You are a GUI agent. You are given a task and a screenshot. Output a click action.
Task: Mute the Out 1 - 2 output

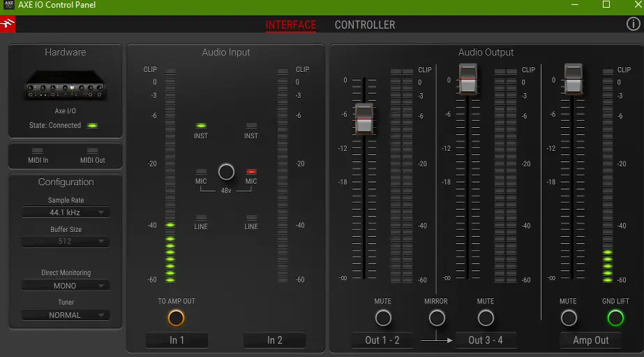click(382, 318)
